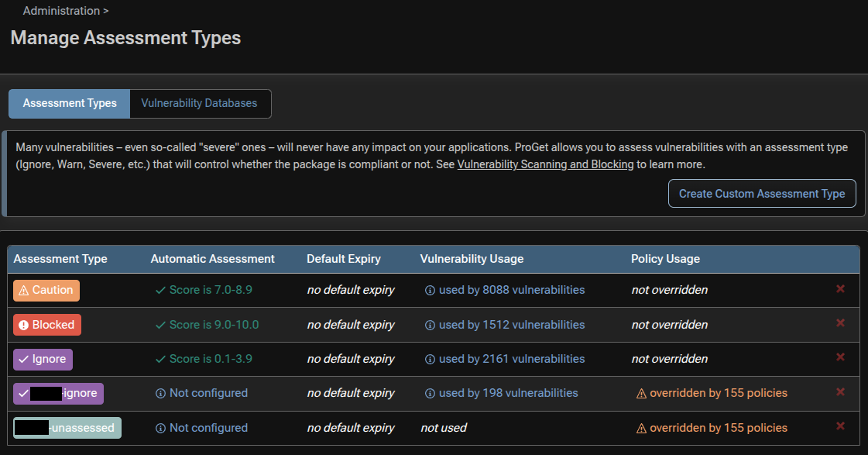Click info icon beside 1512 vulnerabilities

tap(430, 325)
